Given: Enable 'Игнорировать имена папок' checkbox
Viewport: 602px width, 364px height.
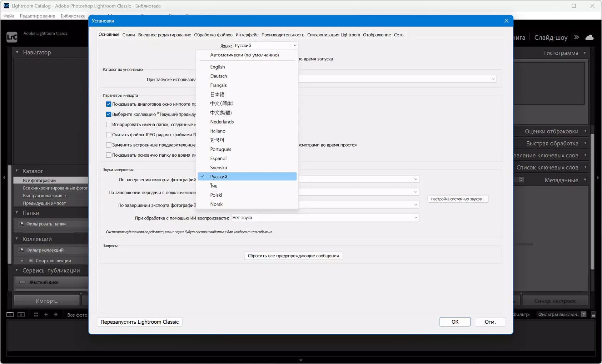Looking at the screenshot, I should click(109, 125).
